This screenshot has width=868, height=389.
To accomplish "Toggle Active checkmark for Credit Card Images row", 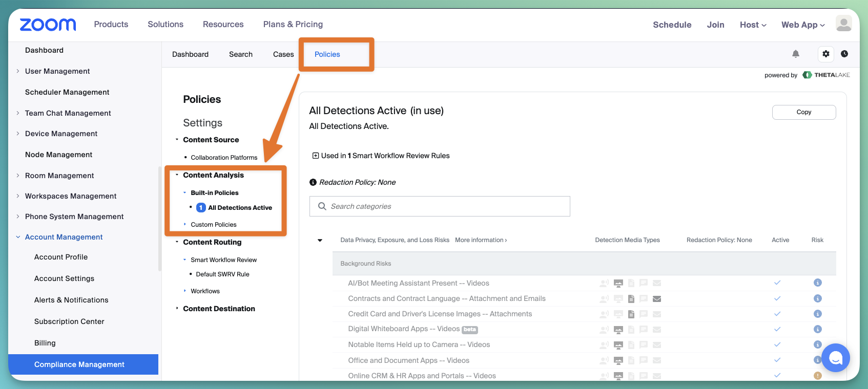I will 777,314.
